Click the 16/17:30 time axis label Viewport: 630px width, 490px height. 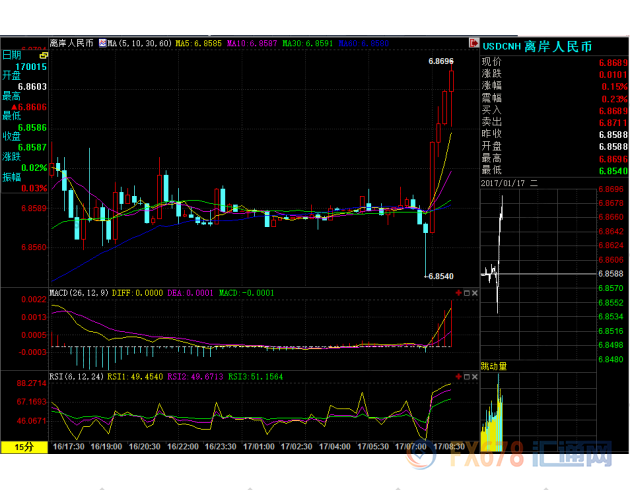[68, 447]
